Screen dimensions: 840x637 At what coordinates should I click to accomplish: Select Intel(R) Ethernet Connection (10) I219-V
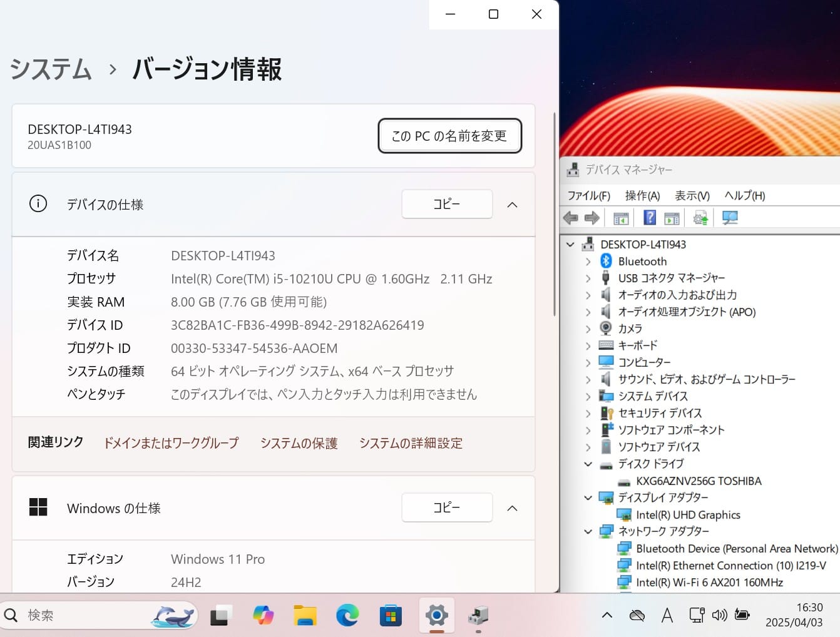coord(731,565)
